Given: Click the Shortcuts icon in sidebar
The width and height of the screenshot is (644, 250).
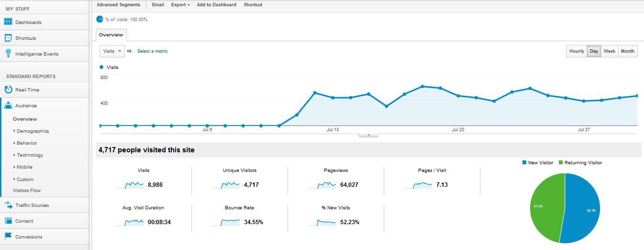Looking at the screenshot, I should [x=8, y=38].
